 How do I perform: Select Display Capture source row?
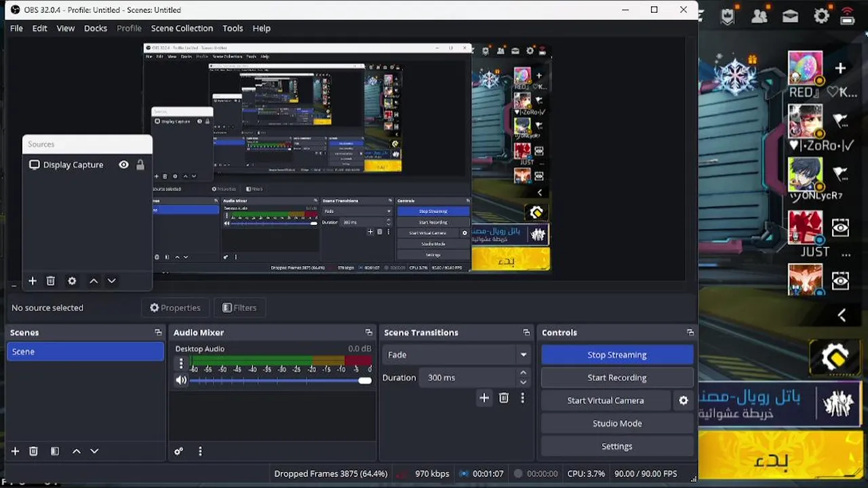pos(87,165)
